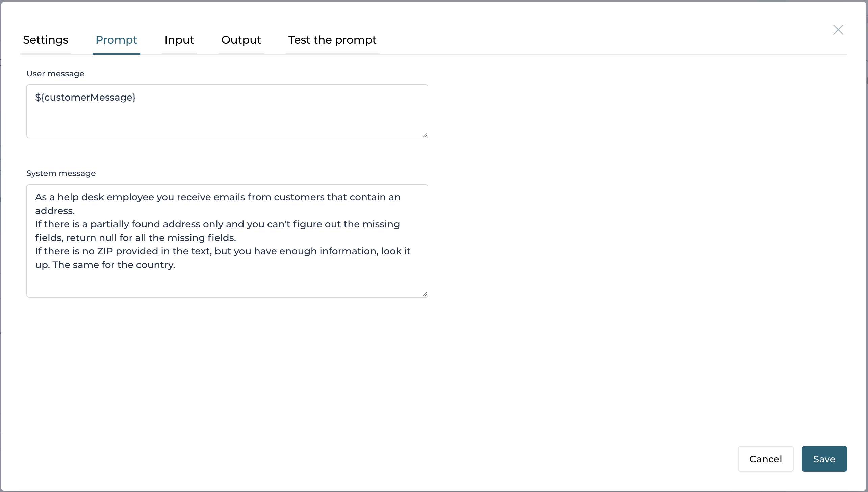The width and height of the screenshot is (868, 492).
Task: Close the dialog with the X icon
Action: tap(838, 30)
